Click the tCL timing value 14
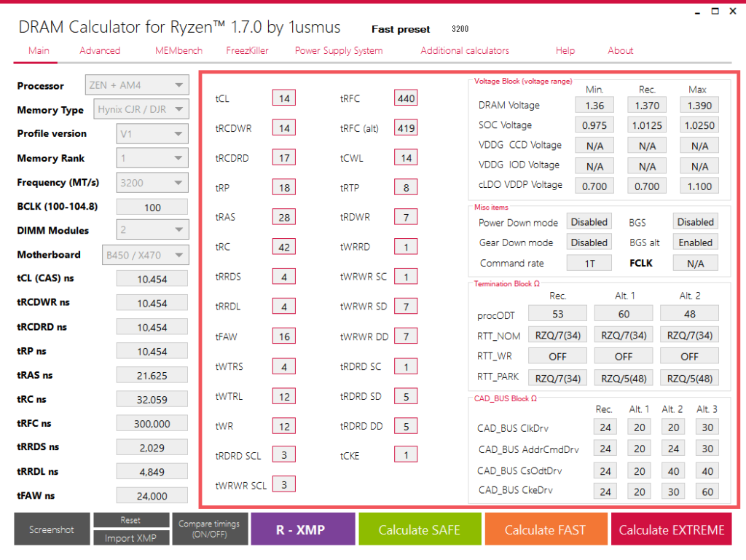This screenshot has width=746, height=560. point(284,98)
